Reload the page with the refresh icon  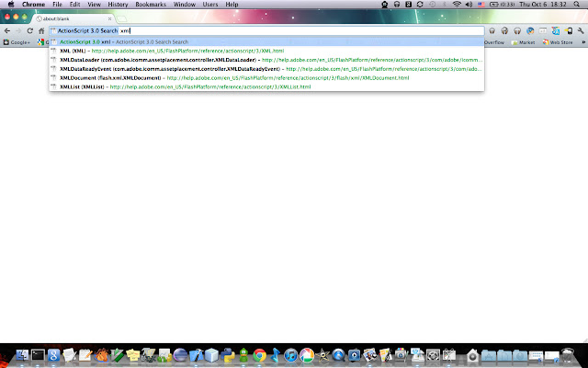[30, 30]
